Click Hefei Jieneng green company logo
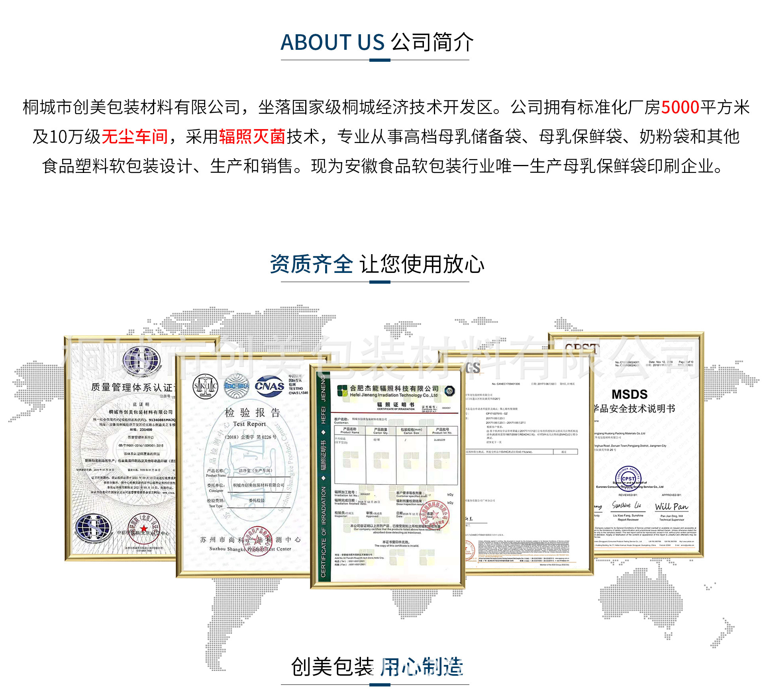 pyautogui.click(x=342, y=391)
